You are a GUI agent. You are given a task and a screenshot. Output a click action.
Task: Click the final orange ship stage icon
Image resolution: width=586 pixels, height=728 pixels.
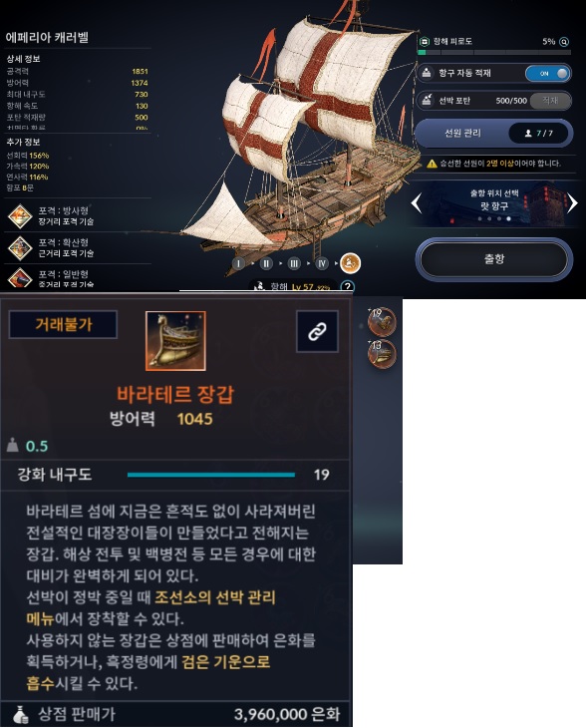tap(350, 263)
